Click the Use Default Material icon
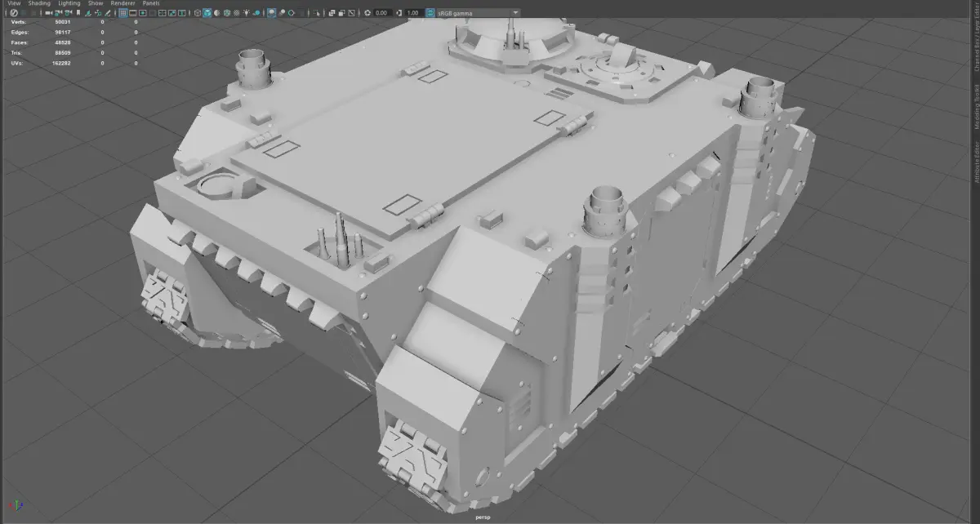Screen dimensions: 980x524 click(217, 13)
